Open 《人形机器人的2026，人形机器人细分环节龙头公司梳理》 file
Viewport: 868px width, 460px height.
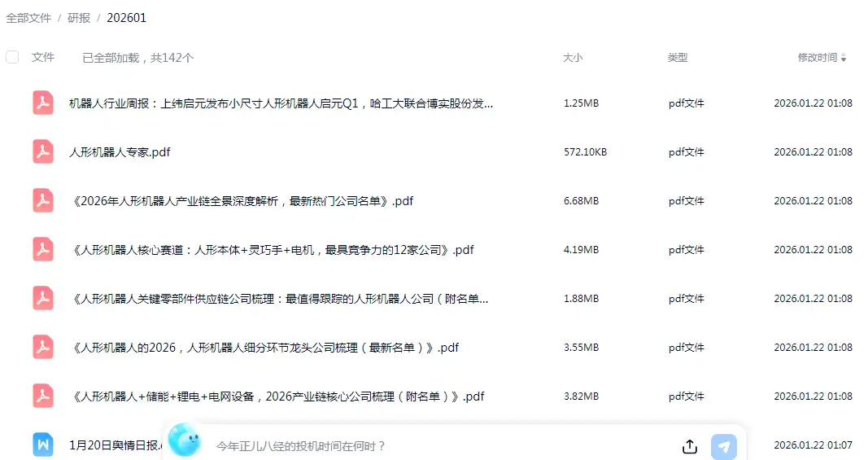[264, 348]
